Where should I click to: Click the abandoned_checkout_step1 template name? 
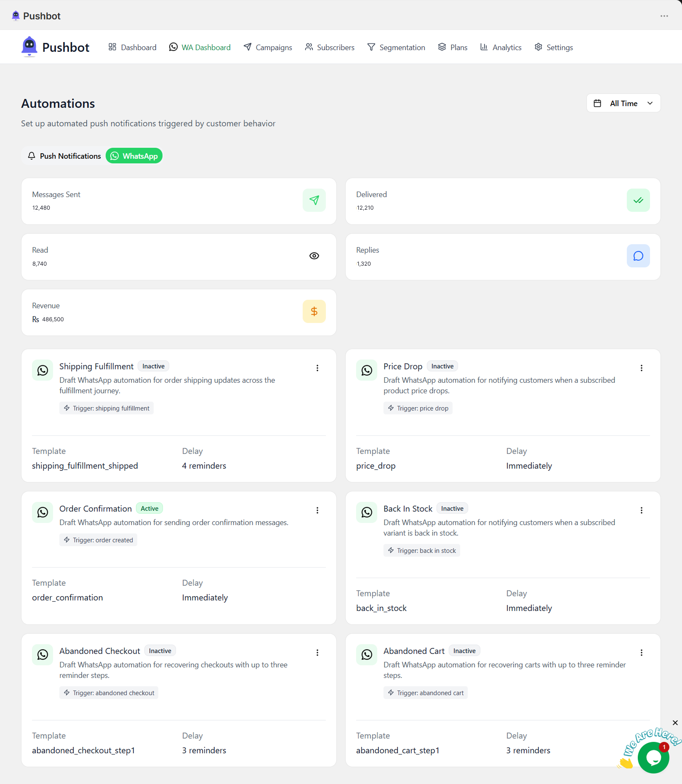(x=83, y=750)
